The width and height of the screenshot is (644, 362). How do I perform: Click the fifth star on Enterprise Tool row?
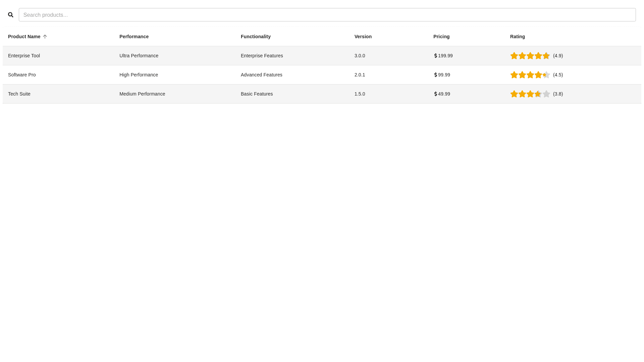pos(546,56)
